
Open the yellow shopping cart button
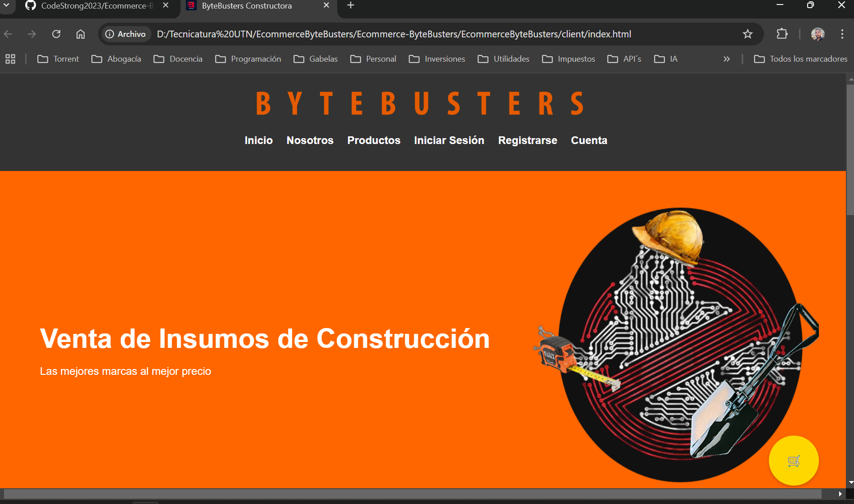794,460
